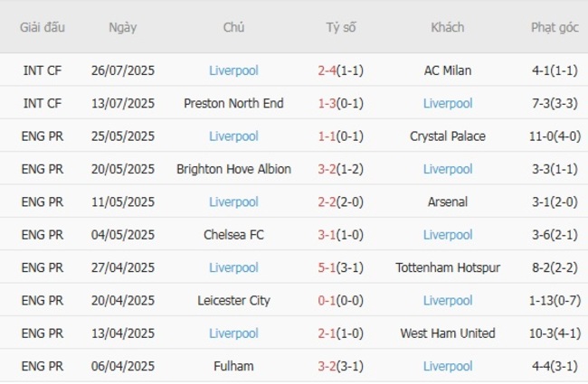Viewport: 588px width, 384px height.
Task: Select Brighton Hove Albion team link
Action: click(x=233, y=169)
